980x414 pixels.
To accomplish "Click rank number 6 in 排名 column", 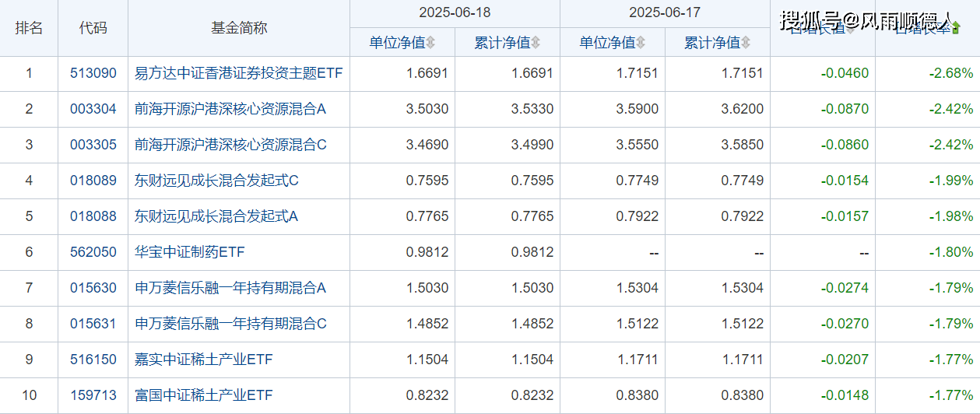I will (30, 253).
